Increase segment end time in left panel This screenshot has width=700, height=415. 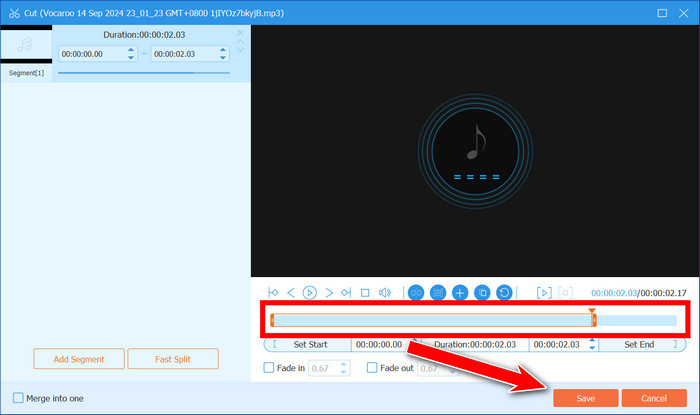(223, 50)
